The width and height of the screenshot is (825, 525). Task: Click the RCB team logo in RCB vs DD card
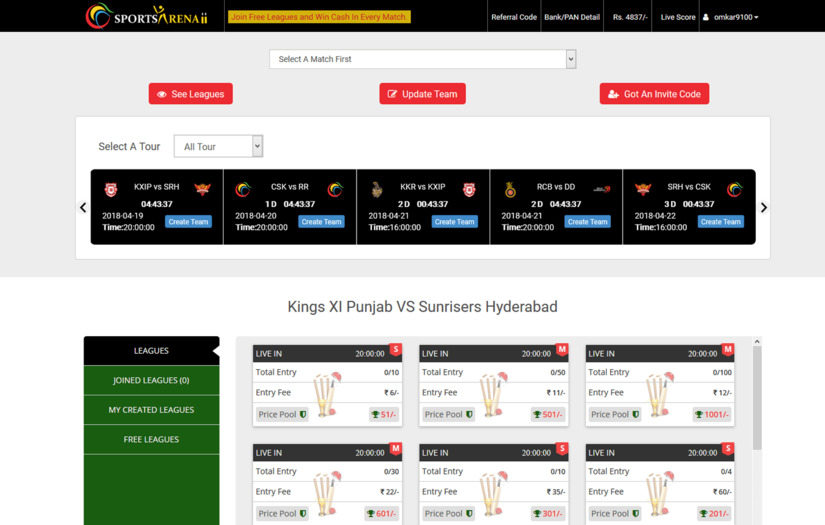pos(510,189)
